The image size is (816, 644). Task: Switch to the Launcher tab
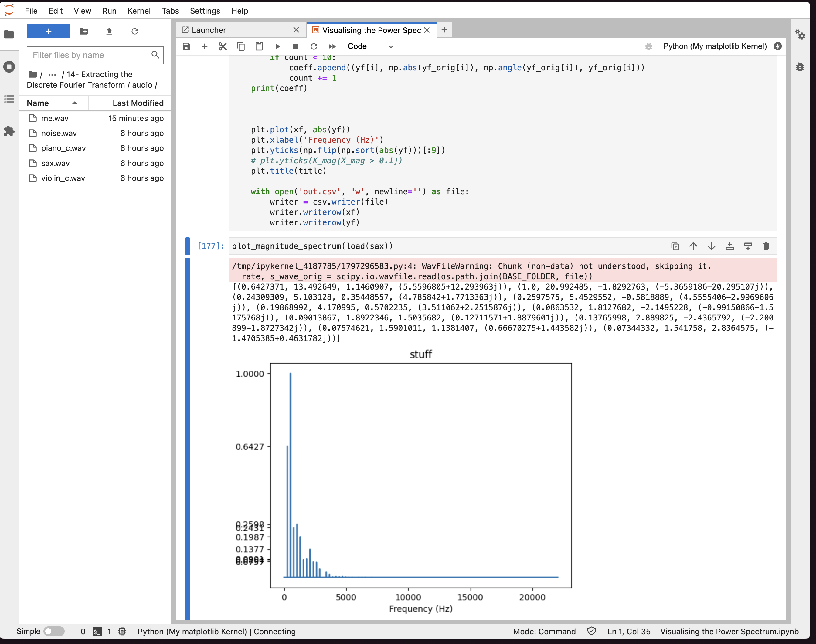(209, 30)
